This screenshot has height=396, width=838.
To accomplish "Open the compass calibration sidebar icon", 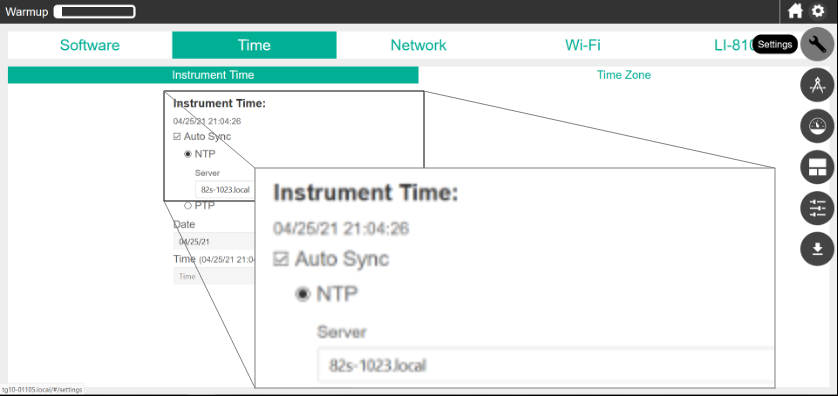I will pyautogui.click(x=817, y=85).
